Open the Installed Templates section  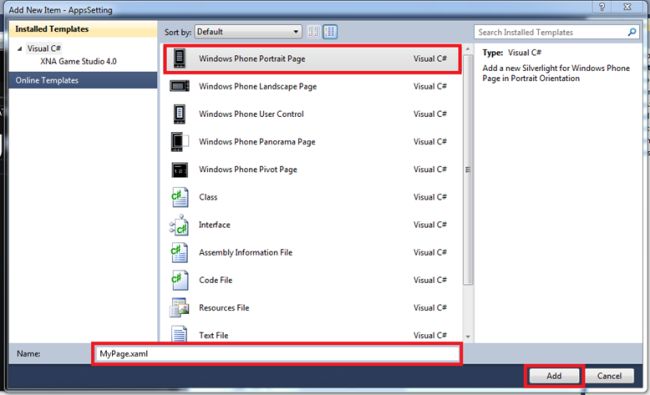[83, 29]
